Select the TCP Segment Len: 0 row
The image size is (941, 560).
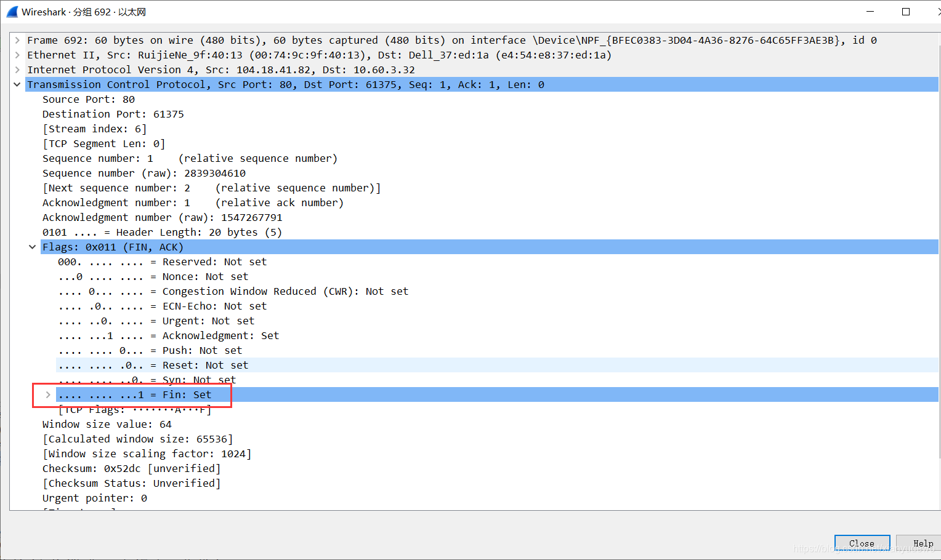point(103,143)
